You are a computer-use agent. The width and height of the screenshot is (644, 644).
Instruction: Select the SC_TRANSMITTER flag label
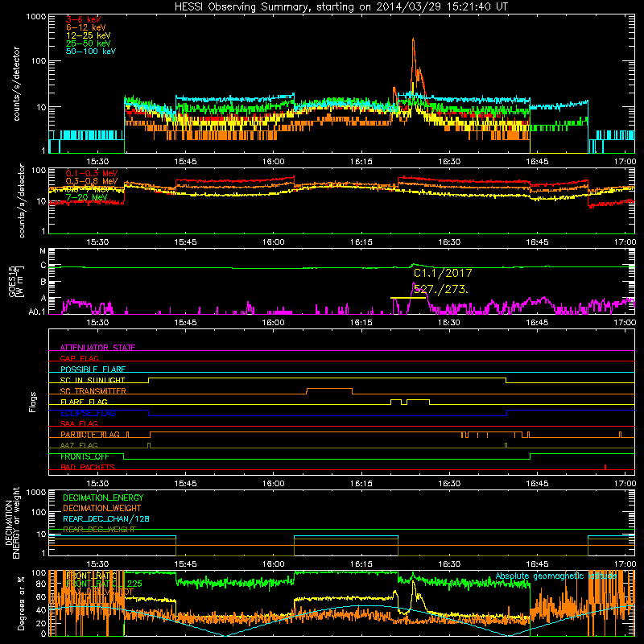coord(93,391)
